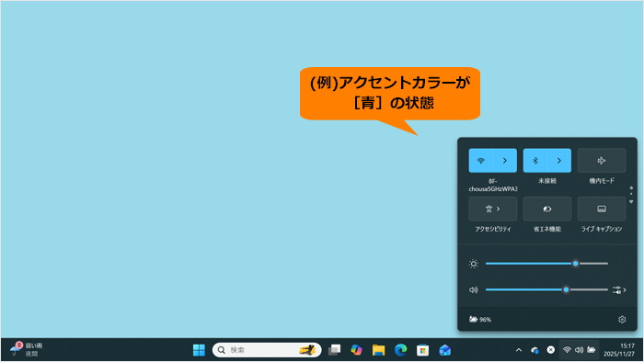
Task: Mute using the speaker icon in the panel
Action: point(474,289)
